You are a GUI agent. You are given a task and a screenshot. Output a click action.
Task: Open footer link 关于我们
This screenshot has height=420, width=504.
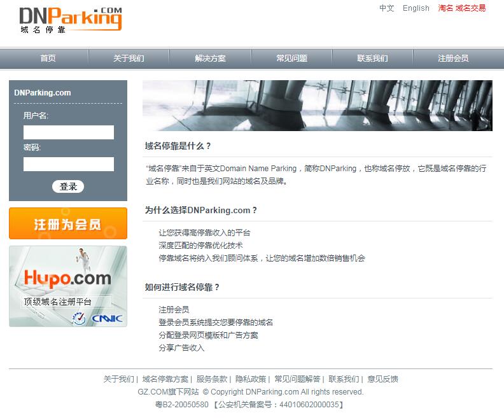118,379
